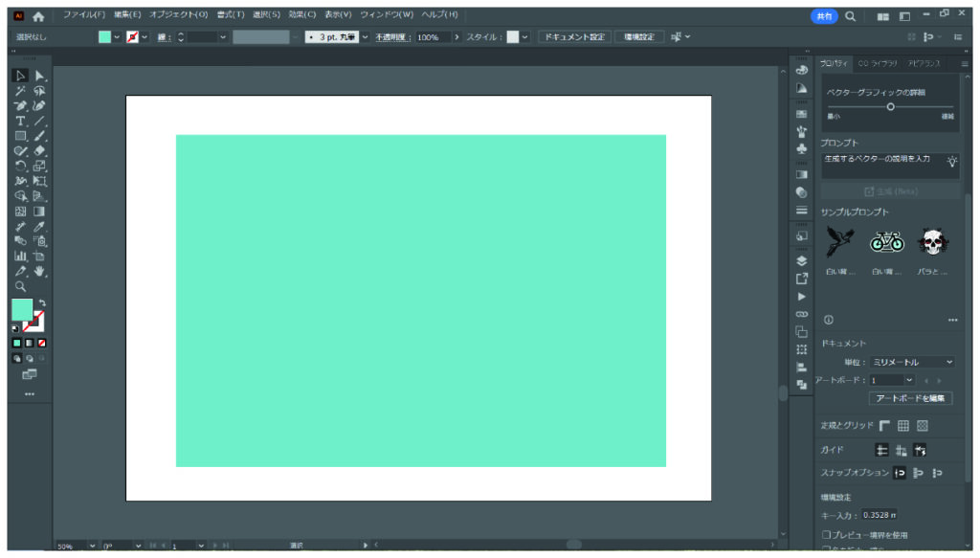Open the search magnifier icon
980x558 pixels.
coord(851,16)
